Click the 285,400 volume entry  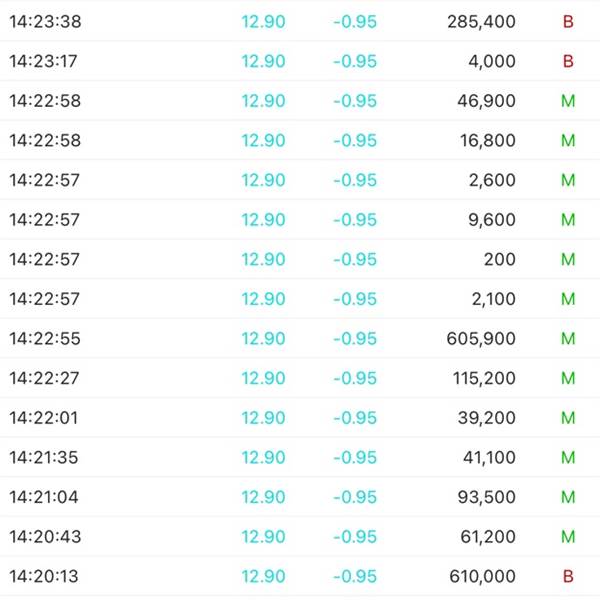pos(482,21)
